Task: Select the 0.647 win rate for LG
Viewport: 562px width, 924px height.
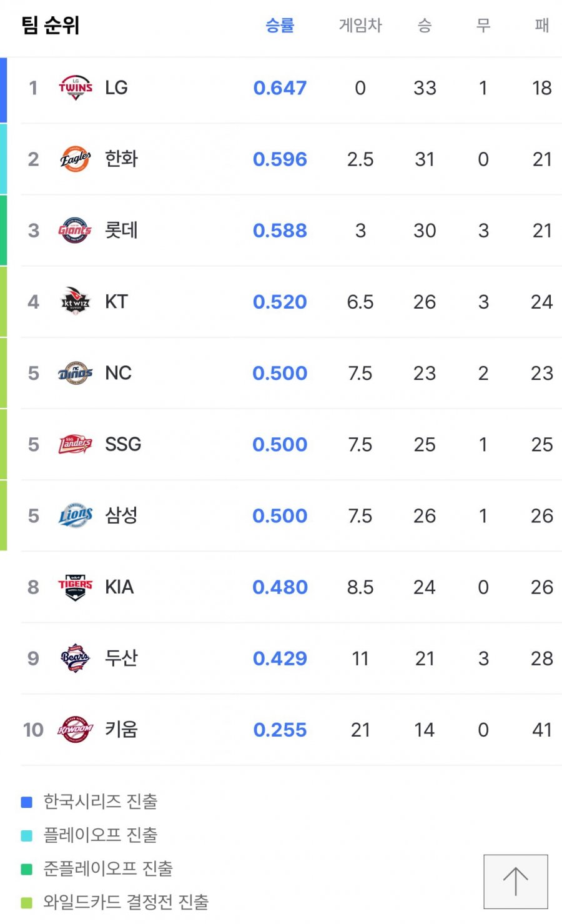Action: [280, 88]
